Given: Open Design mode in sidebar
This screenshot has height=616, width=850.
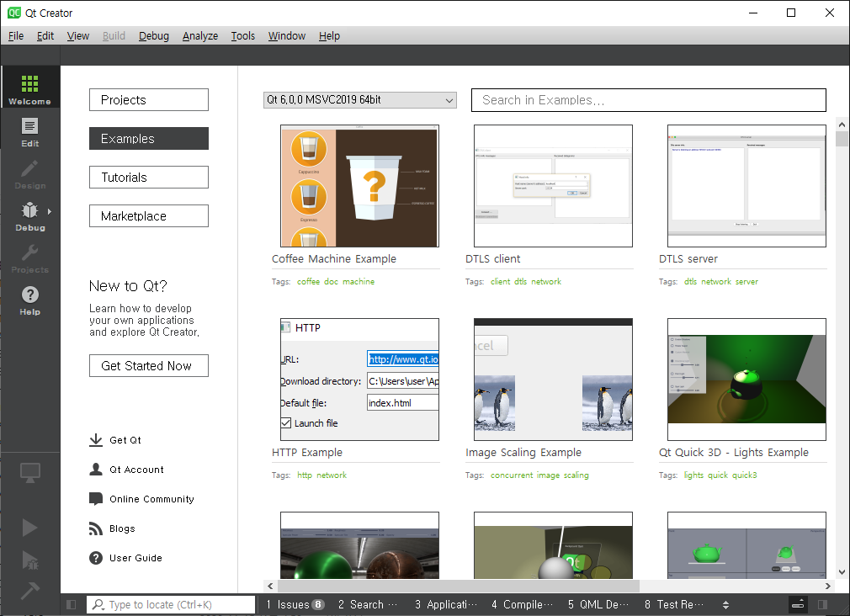Looking at the screenshot, I should (29, 174).
